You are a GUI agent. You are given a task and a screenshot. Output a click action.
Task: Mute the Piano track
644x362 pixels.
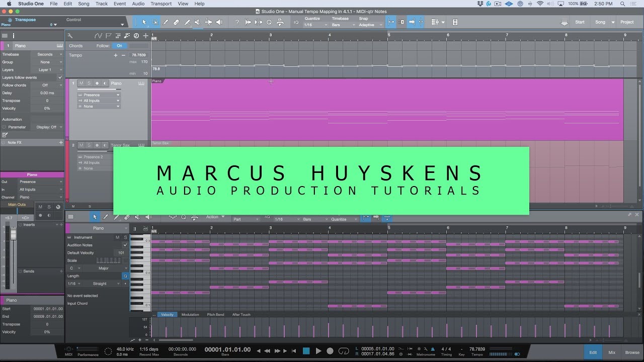coord(81,83)
